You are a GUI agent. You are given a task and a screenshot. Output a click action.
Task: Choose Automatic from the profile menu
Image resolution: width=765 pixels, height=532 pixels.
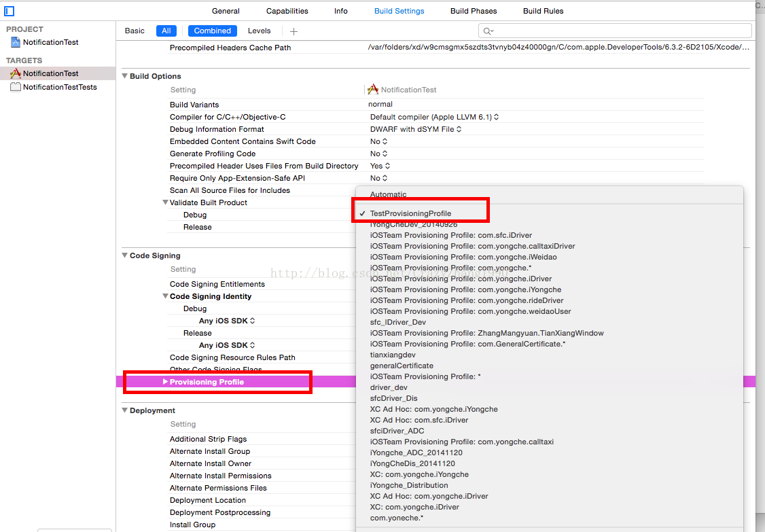388,194
